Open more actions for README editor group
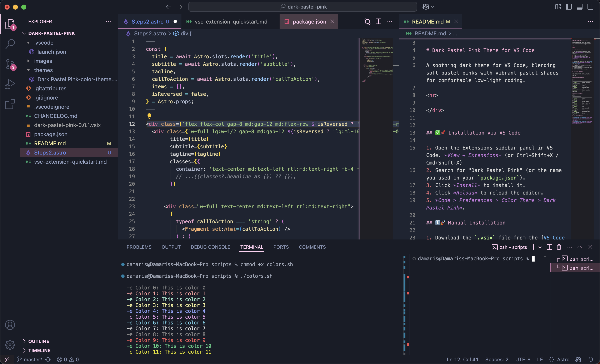The width and height of the screenshot is (600, 364). pos(590,21)
